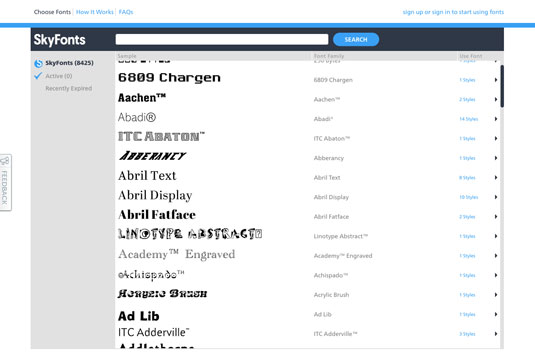The width and height of the screenshot is (535, 361).
Task: Expand the Abril Fatface row arrow
Action: (x=496, y=216)
